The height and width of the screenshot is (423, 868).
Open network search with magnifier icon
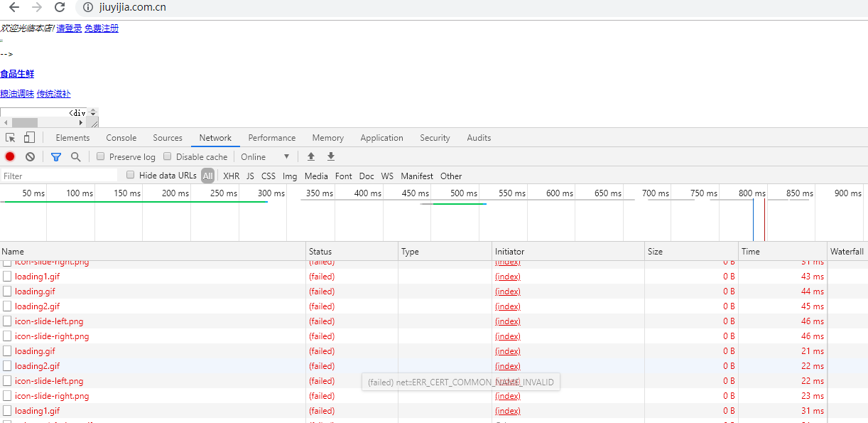[x=76, y=156]
